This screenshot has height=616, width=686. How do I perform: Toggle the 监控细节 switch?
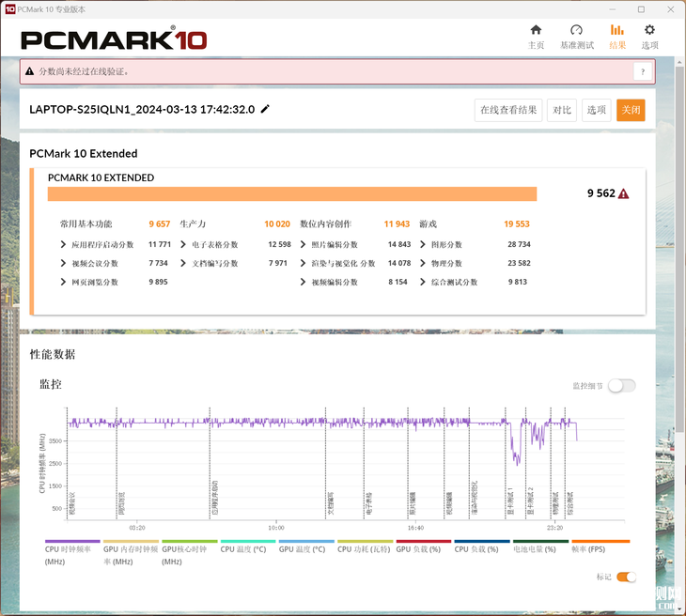(622, 386)
